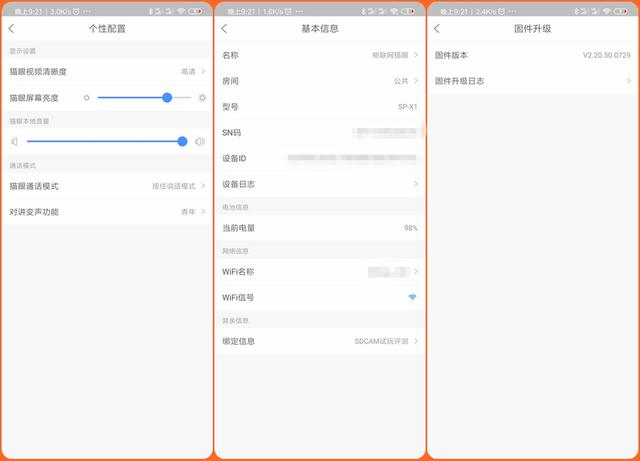Open WiFi名称 network setting
Viewport: 640px width, 461px height.
tap(320, 271)
